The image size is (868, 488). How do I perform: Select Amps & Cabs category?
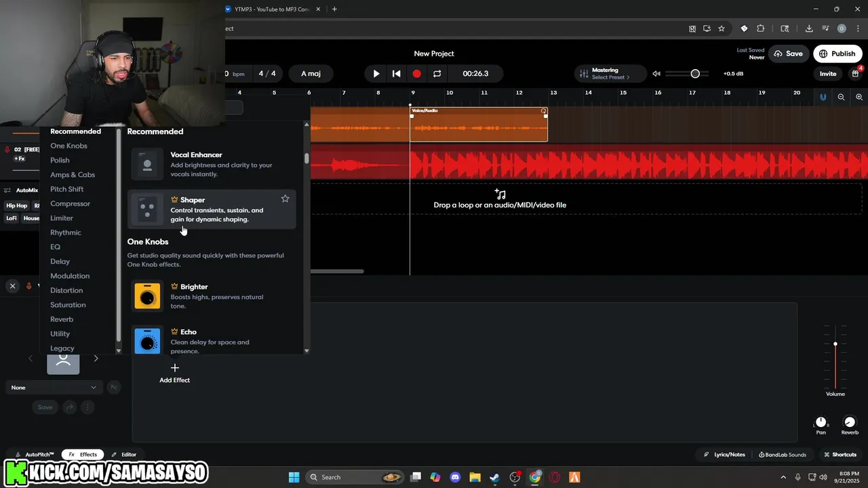73,174
